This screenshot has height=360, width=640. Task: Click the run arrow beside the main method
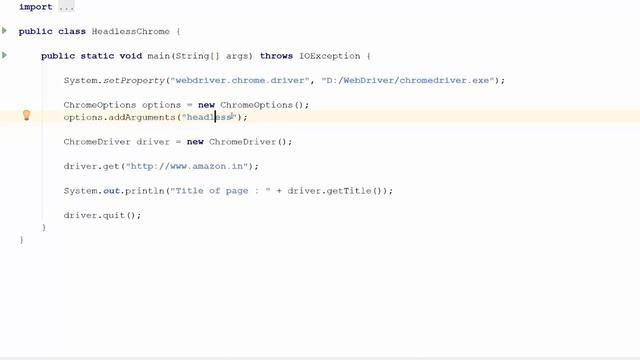point(4,55)
